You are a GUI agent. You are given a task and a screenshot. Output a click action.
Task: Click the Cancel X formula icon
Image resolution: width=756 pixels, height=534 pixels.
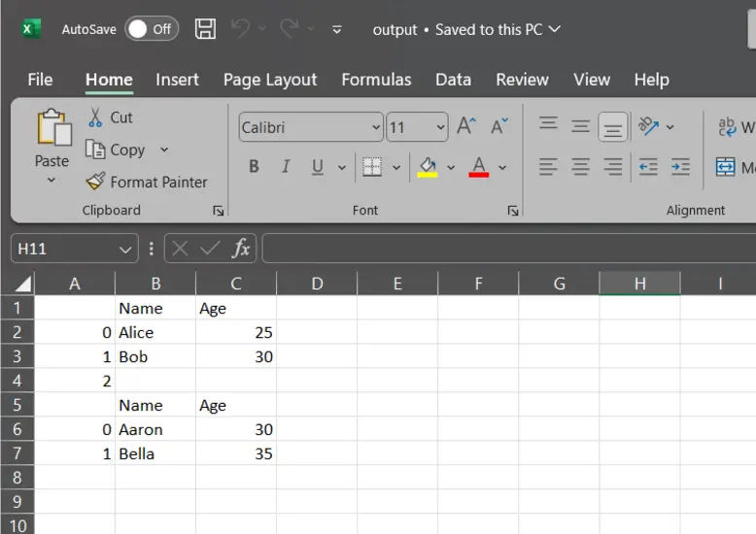click(x=180, y=250)
